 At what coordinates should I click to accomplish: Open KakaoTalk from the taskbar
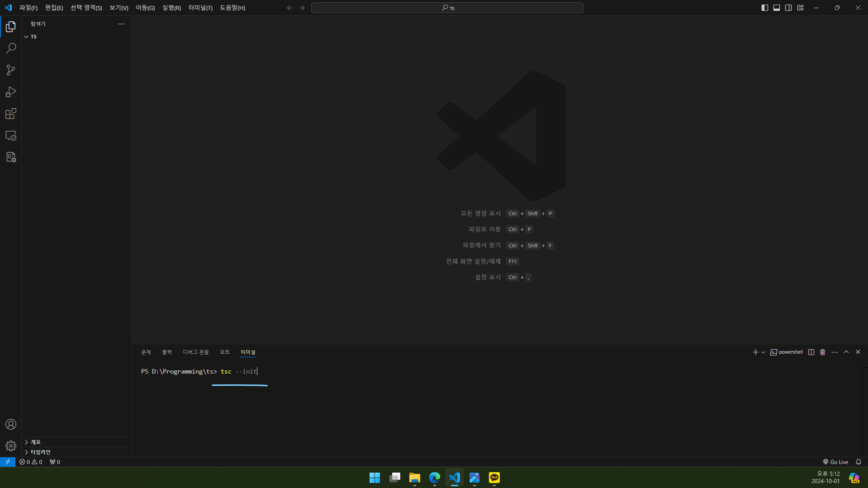pyautogui.click(x=494, y=478)
